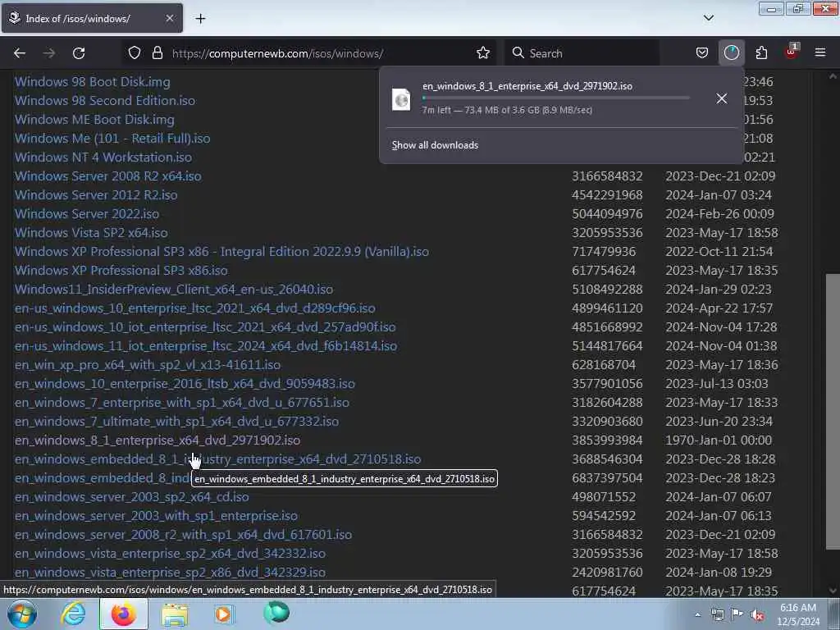Click en_windows_10_enterprise_2016_ltsb ISO link
The image size is (840, 630).
click(x=185, y=384)
